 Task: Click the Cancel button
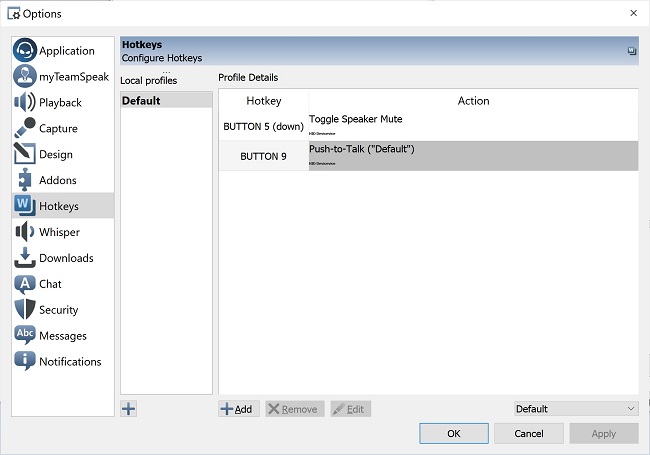click(528, 434)
